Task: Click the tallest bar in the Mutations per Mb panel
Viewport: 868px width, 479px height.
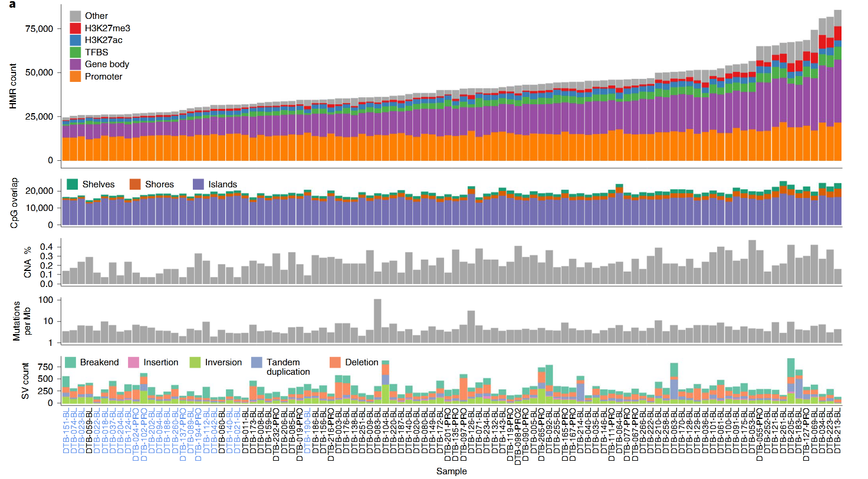Action: pyautogui.click(x=377, y=321)
